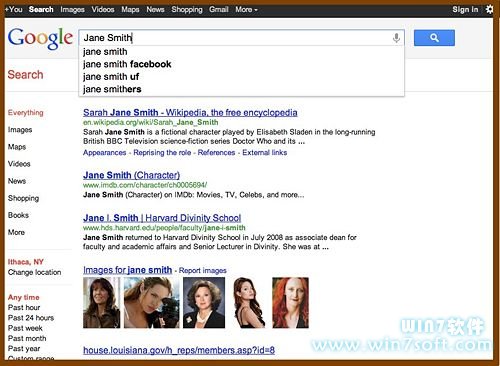Filter results by Past month
The height and width of the screenshot is (366, 500).
pos(27,338)
